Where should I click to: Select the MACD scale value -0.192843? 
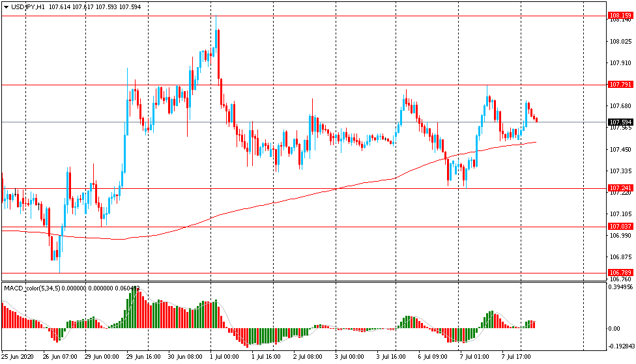pyautogui.click(x=621, y=346)
